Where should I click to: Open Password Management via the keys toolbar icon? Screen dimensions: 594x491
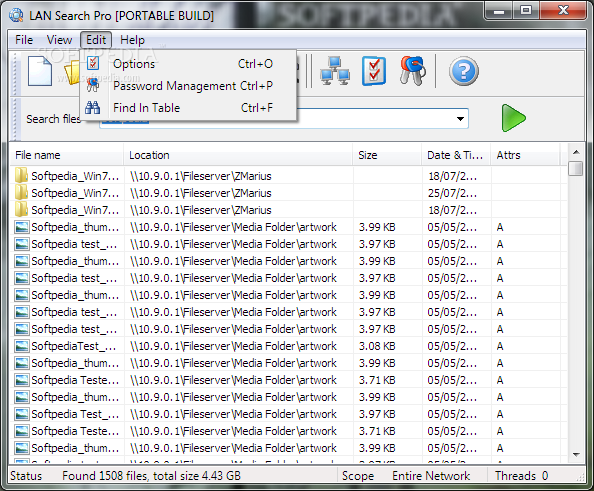tap(413, 71)
